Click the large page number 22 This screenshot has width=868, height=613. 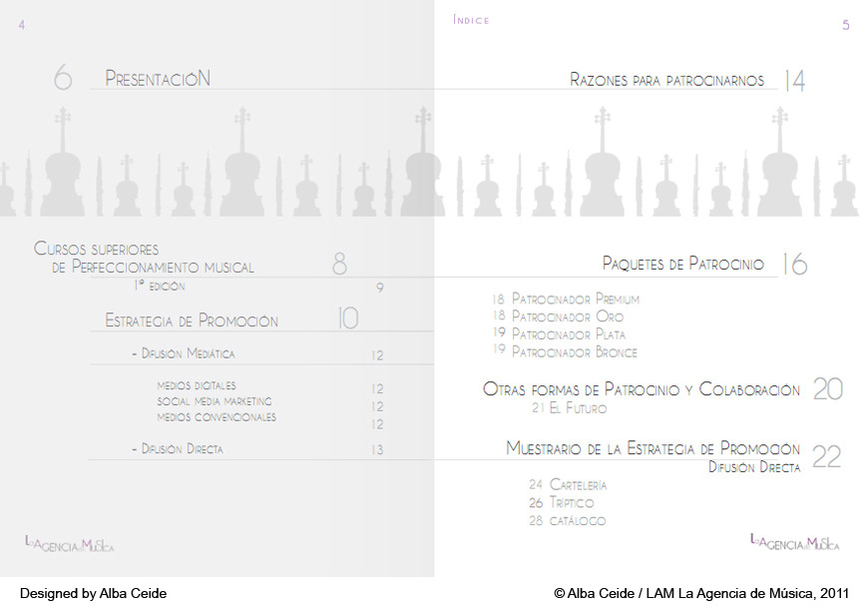(827, 457)
